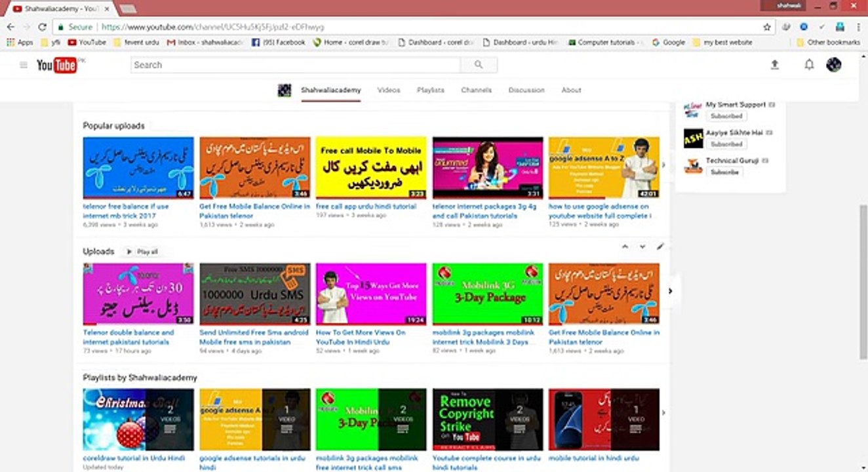Screen dimensions: 868x472
Task: Open the Christmas Ball playlist thumbnail
Action: click(x=138, y=420)
